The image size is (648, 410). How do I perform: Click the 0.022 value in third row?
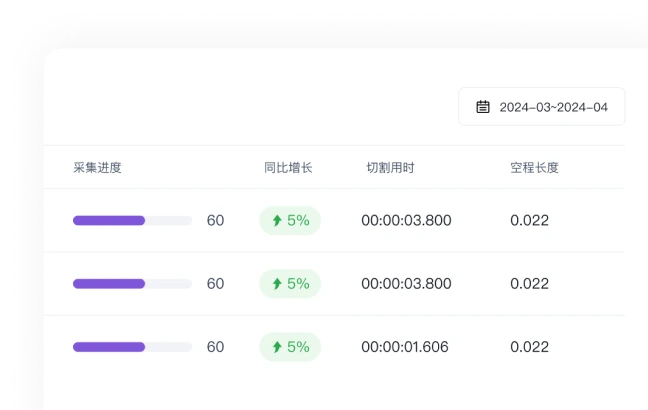pos(529,347)
